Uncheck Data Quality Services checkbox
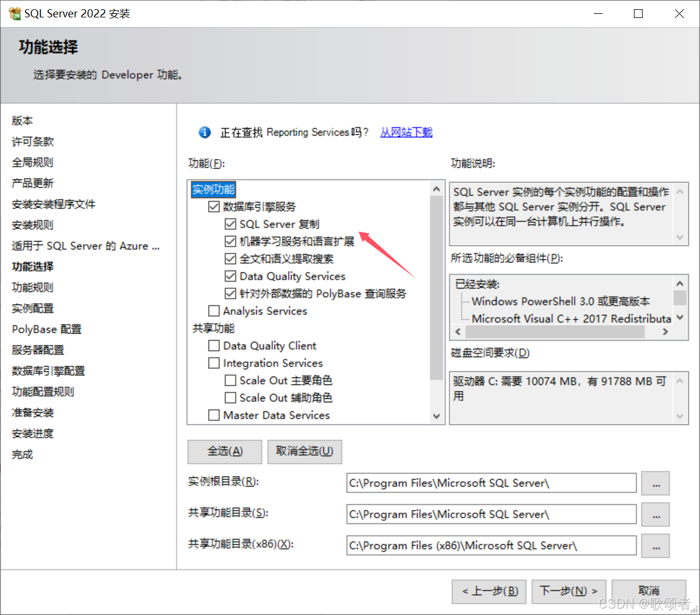The width and height of the screenshot is (700, 615). (230, 276)
